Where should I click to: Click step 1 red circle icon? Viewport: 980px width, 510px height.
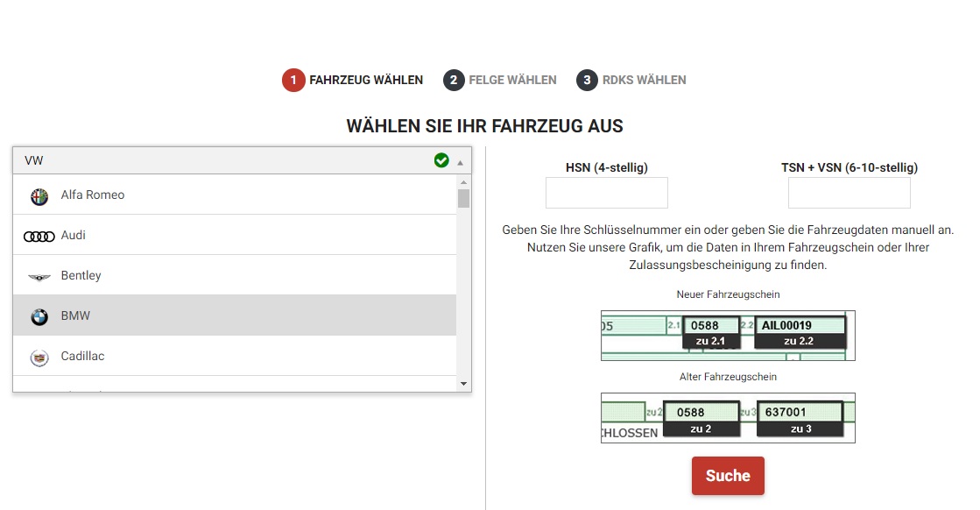(x=293, y=80)
